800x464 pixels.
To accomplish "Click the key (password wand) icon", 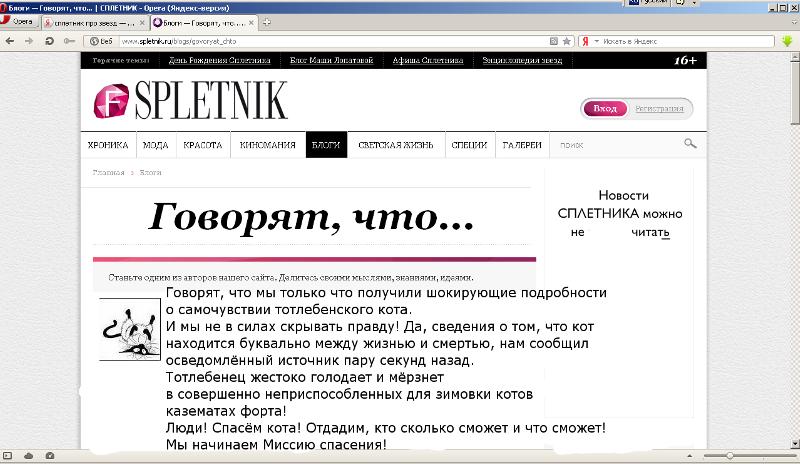I will 69,41.
